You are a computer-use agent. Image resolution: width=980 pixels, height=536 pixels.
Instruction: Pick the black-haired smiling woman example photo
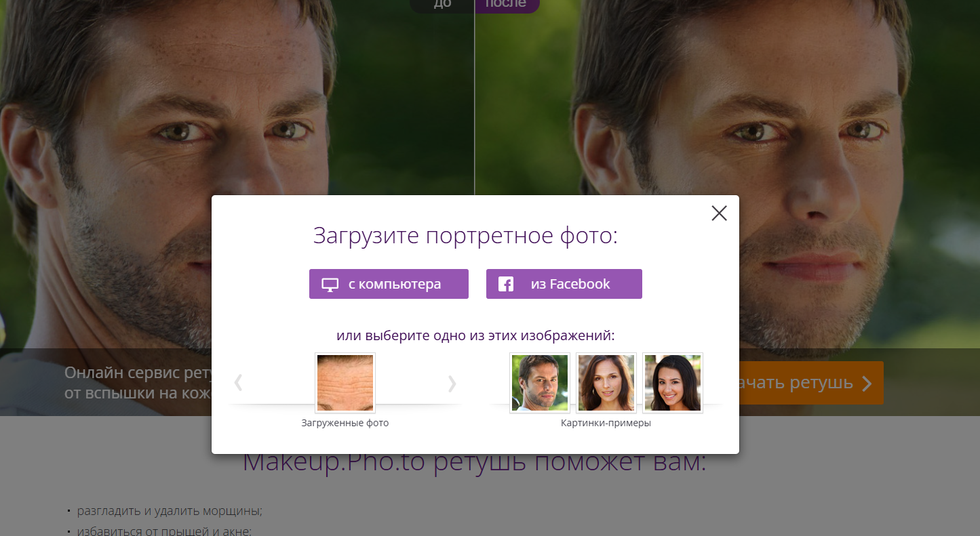pos(673,383)
